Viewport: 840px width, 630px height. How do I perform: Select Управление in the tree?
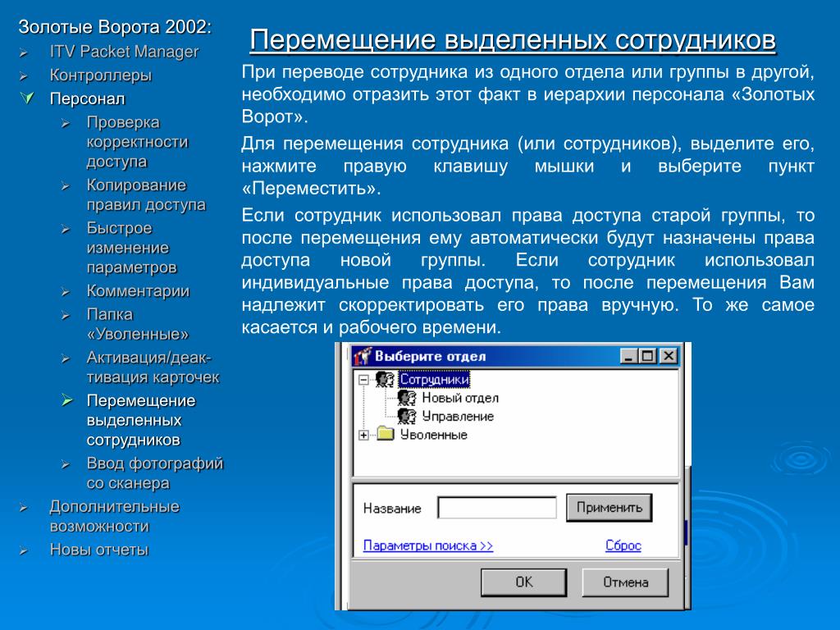(x=458, y=416)
